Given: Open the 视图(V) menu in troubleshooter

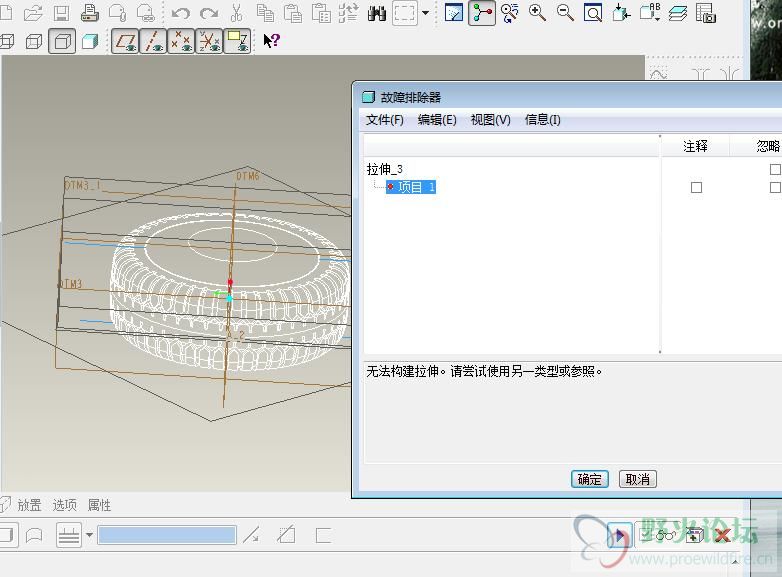Looking at the screenshot, I should tap(491, 120).
